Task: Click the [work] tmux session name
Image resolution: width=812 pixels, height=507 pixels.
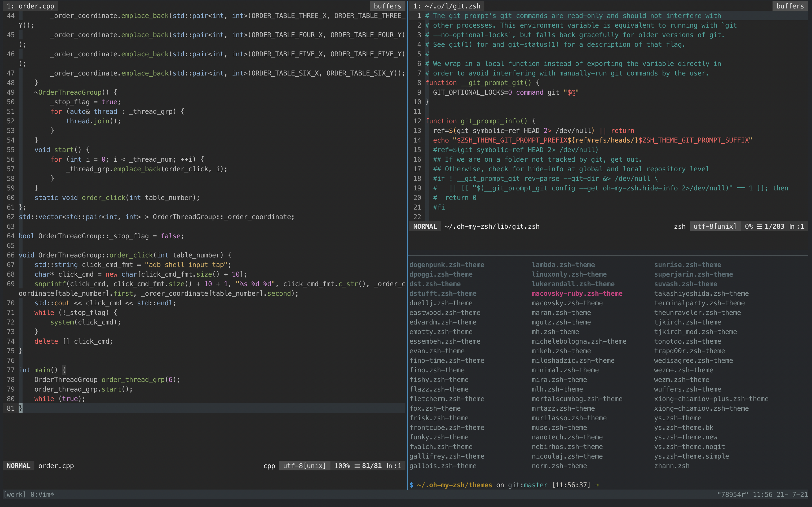Action: (14, 495)
